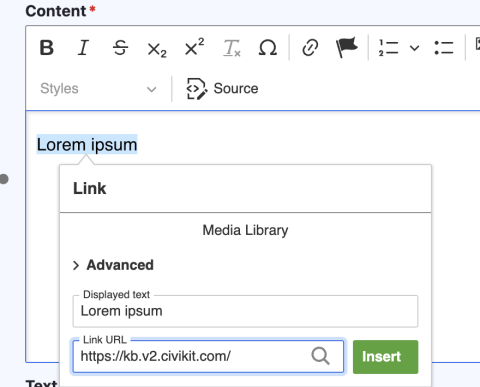Toggle Bold formatting in the toolbar

pos(47,48)
